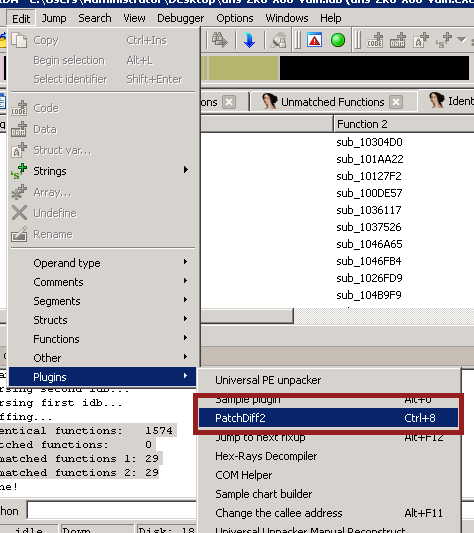Viewport: 474px width, 533px height.
Task: Expand the Segments submenu
Action: (x=102, y=301)
